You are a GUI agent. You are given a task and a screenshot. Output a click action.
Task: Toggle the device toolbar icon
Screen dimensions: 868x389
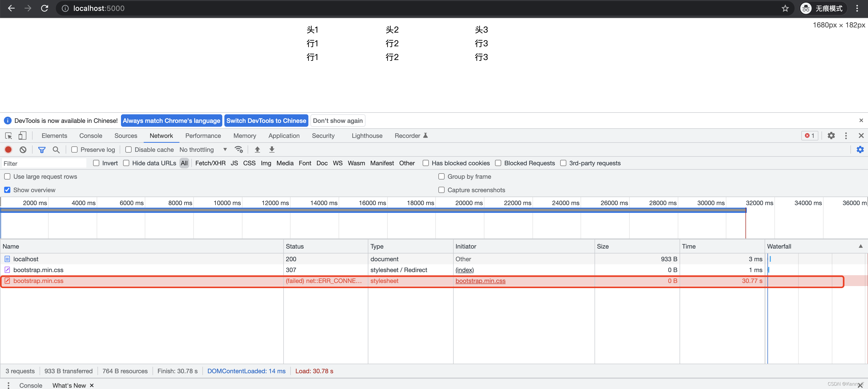coord(22,136)
